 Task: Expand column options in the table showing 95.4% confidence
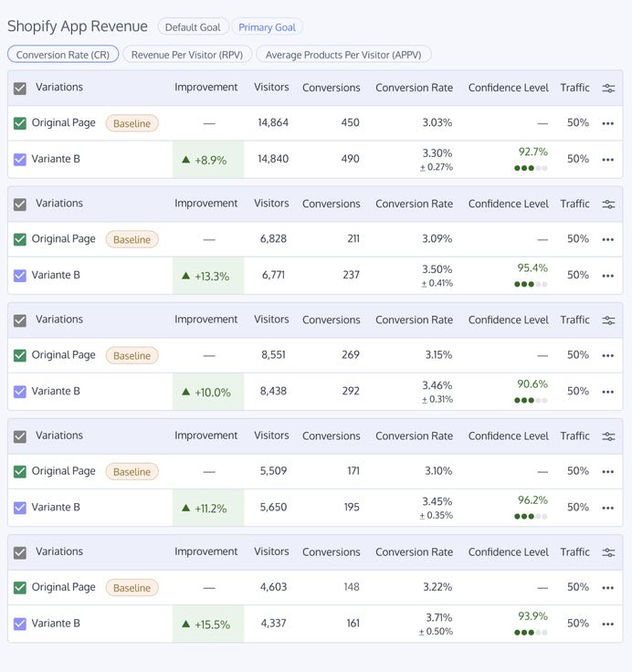608,205
